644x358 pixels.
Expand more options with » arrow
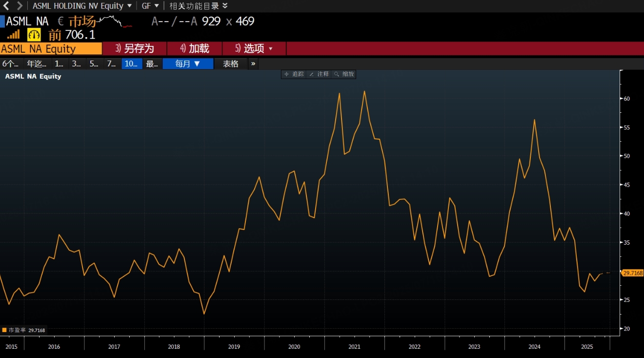(x=253, y=63)
